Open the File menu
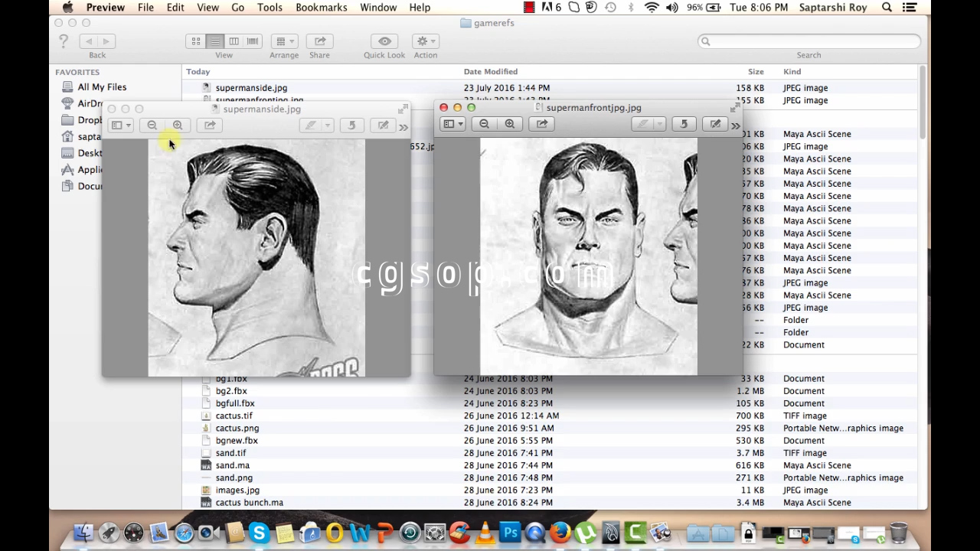 point(145,8)
